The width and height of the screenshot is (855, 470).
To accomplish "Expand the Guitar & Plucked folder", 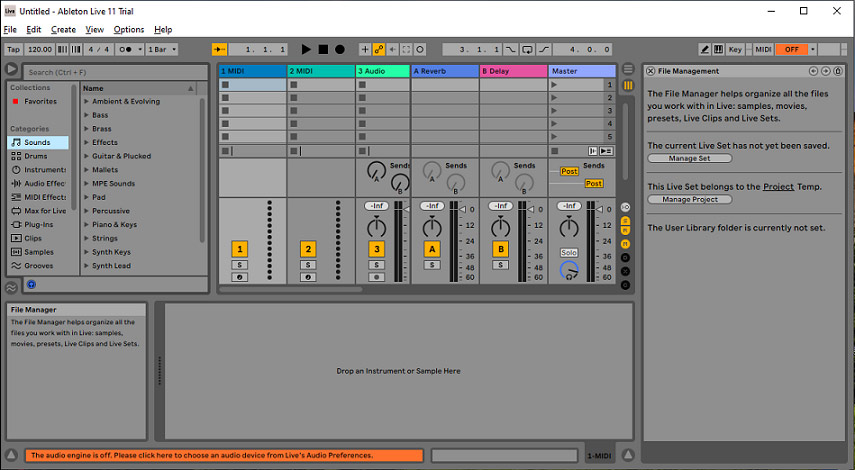I will click(86, 156).
